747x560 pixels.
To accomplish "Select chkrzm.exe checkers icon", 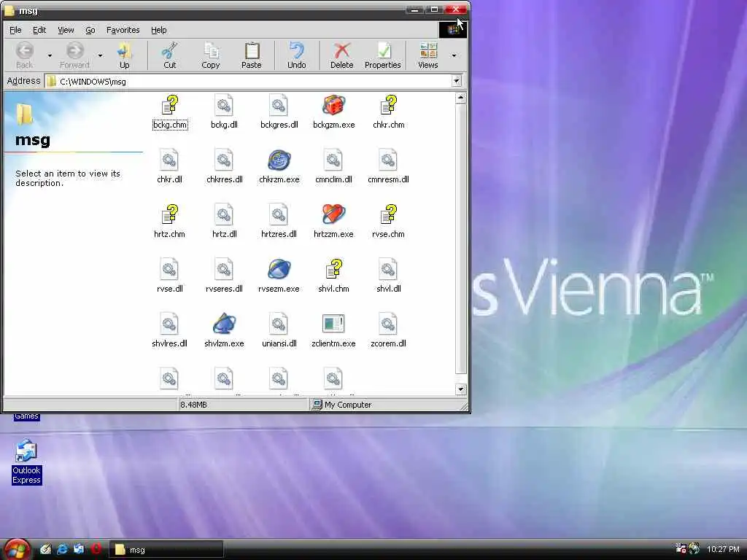I will tap(279, 160).
